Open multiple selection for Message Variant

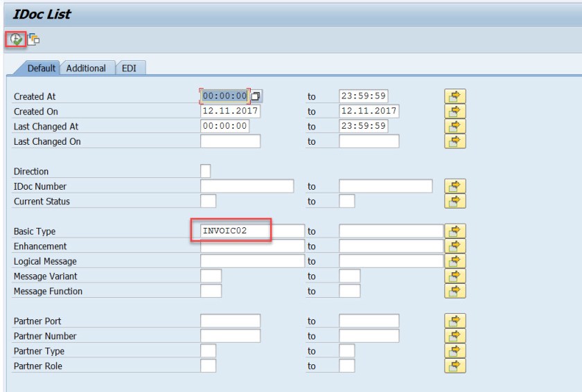coord(455,276)
